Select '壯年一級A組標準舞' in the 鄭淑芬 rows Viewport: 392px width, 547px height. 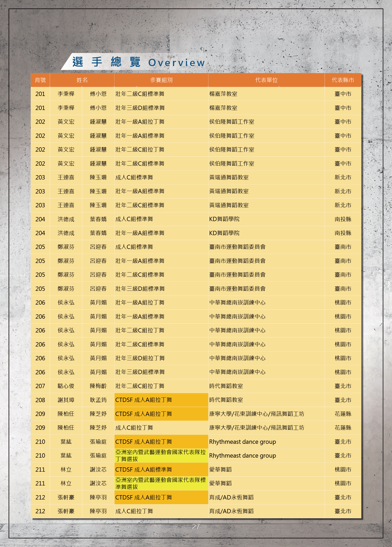click(x=140, y=261)
